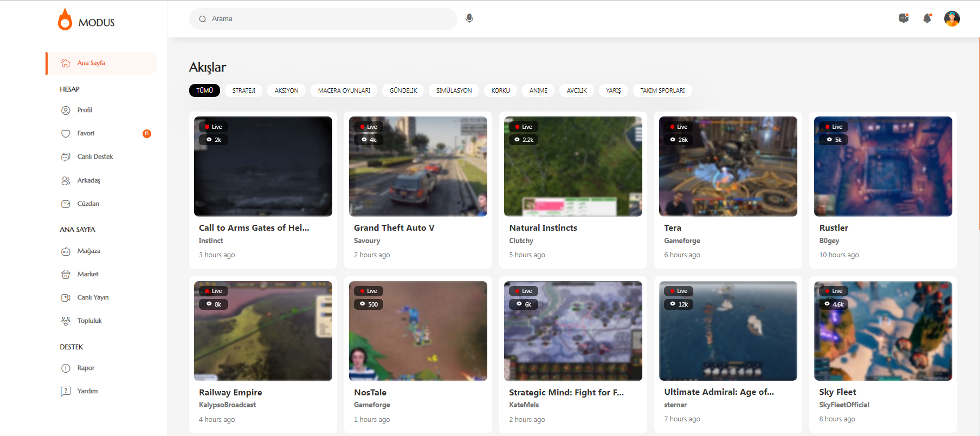The width and height of the screenshot is (980, 436).
Task: Click the Canlı Destek headset icon
Action: (x=66, y=157)
